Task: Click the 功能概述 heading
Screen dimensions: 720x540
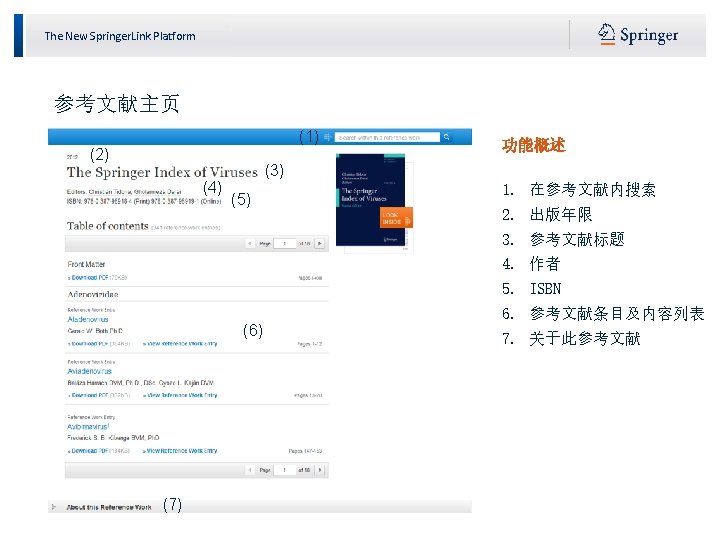Action: tap(534, 145)
